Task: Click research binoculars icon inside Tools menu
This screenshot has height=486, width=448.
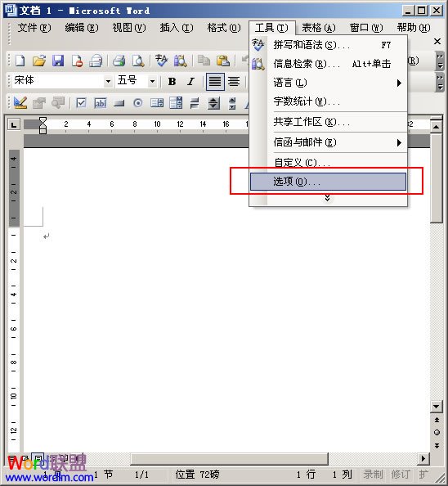Action: tap(258, 64)
